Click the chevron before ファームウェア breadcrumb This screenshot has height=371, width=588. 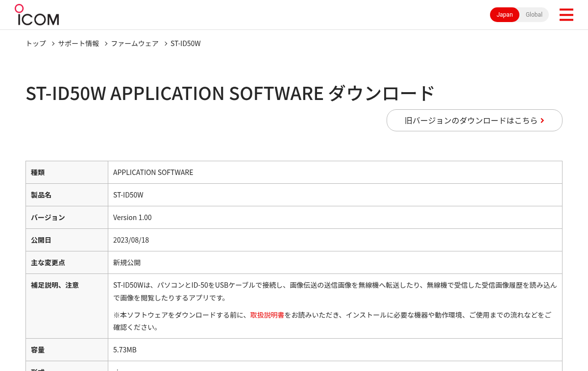[105, 44]
